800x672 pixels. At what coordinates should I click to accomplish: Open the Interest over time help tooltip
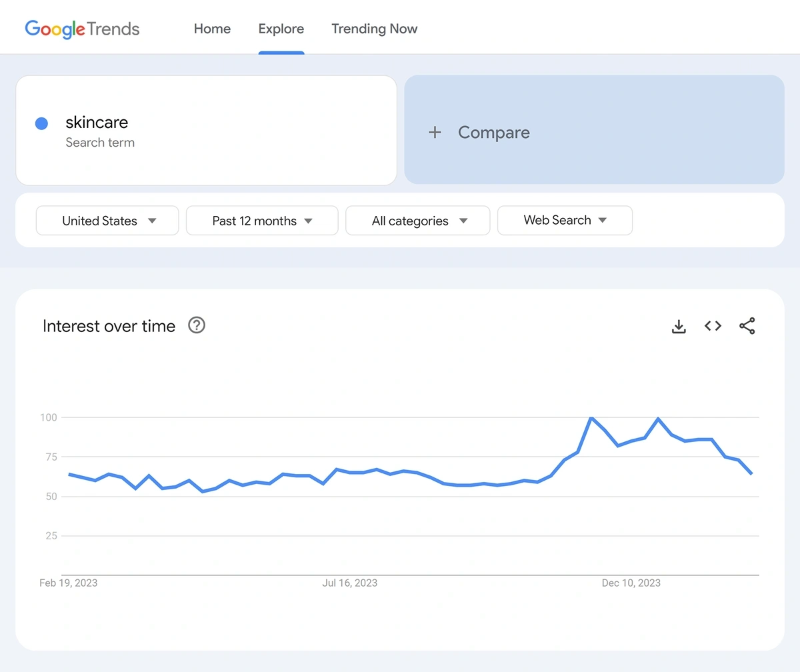[x=196, y=325]
